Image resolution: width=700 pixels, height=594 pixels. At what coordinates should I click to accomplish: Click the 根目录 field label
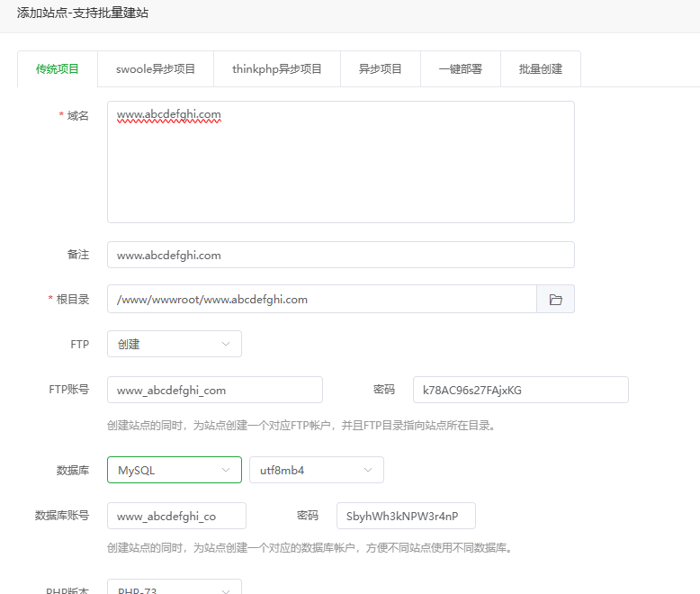tap(73, 299)
